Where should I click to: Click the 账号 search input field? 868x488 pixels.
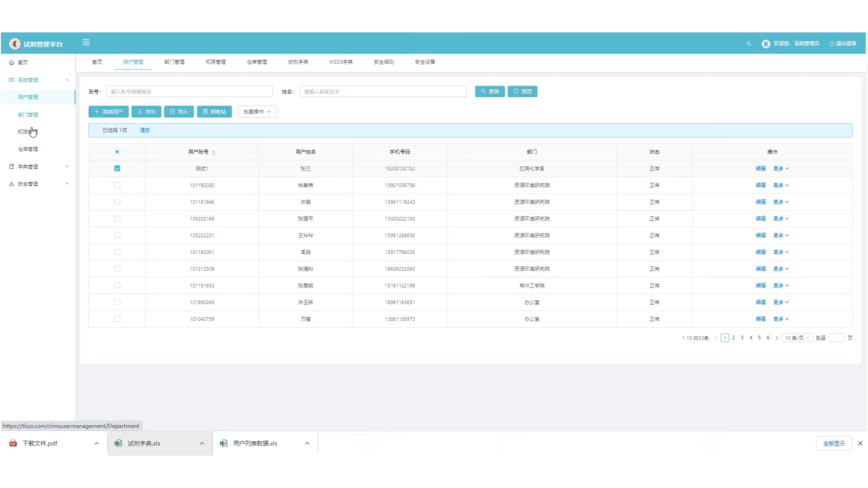click(x=190, y=92)
